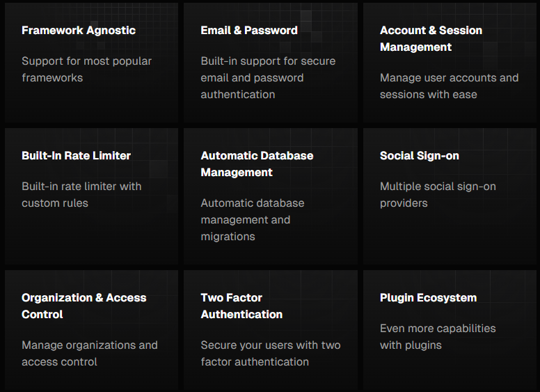Screen dimensions: 540x392
Task: Click empty area of Social Sign-on card
Action: click(450, 237)
